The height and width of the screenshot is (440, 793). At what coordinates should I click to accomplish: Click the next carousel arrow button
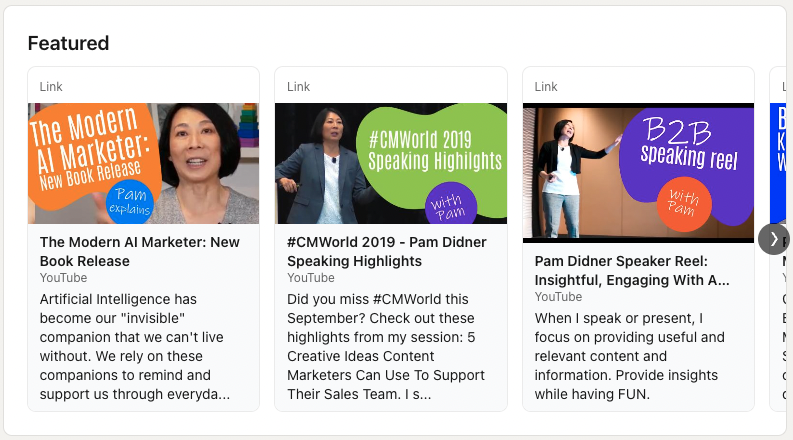[x=773, y=239]
